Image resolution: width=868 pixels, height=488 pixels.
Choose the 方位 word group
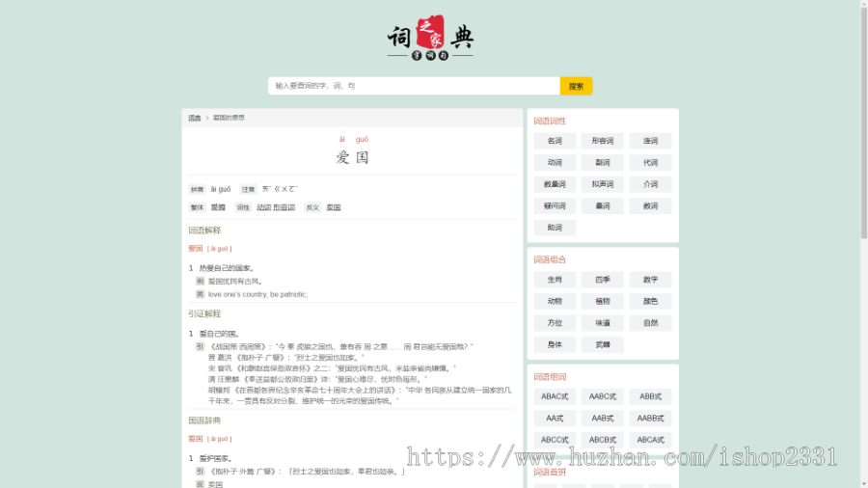(x=555, y=323)
